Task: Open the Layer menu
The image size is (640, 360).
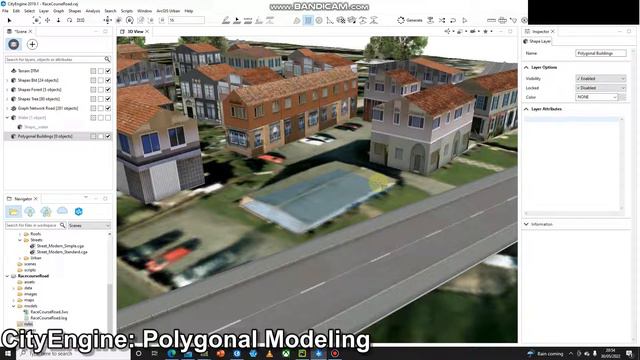Action: tap(44, 11)
